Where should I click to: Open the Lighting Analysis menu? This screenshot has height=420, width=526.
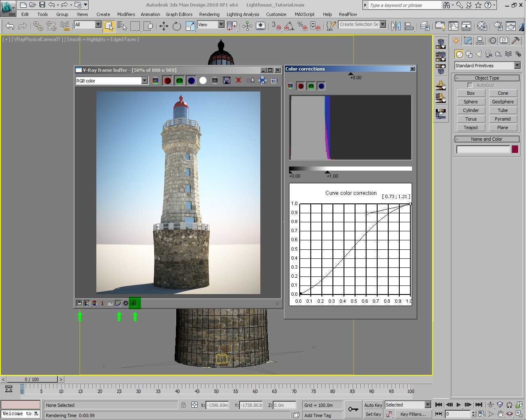tap(243, 14)
